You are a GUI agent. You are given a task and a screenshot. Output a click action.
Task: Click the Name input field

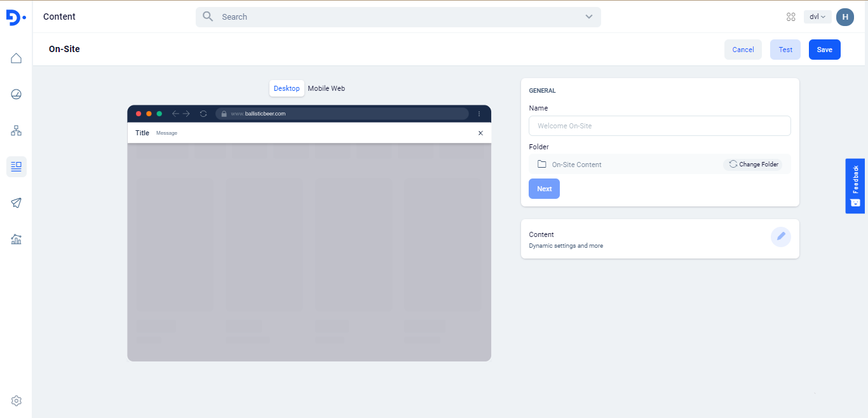[660, 126]
